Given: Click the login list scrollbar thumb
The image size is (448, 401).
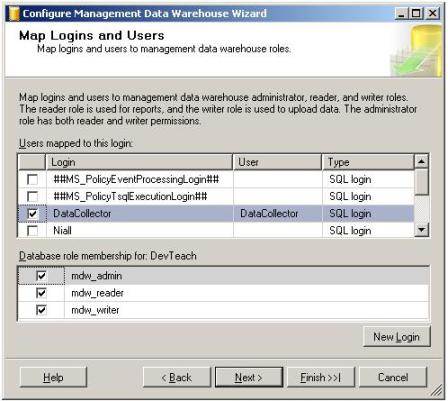Looking at the screenshot, I should (x=422, y=182).
